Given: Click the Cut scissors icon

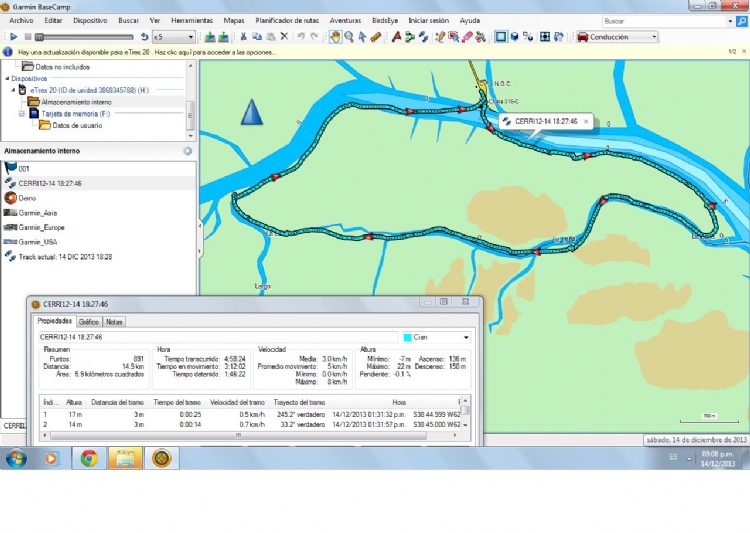Looking at the screenshot, I should (243, 37).
